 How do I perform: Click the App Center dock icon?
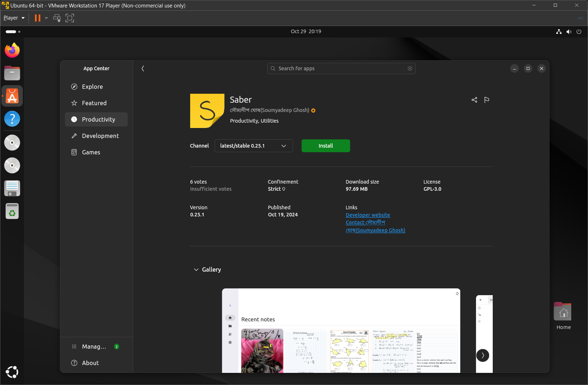tap(12, 96)
